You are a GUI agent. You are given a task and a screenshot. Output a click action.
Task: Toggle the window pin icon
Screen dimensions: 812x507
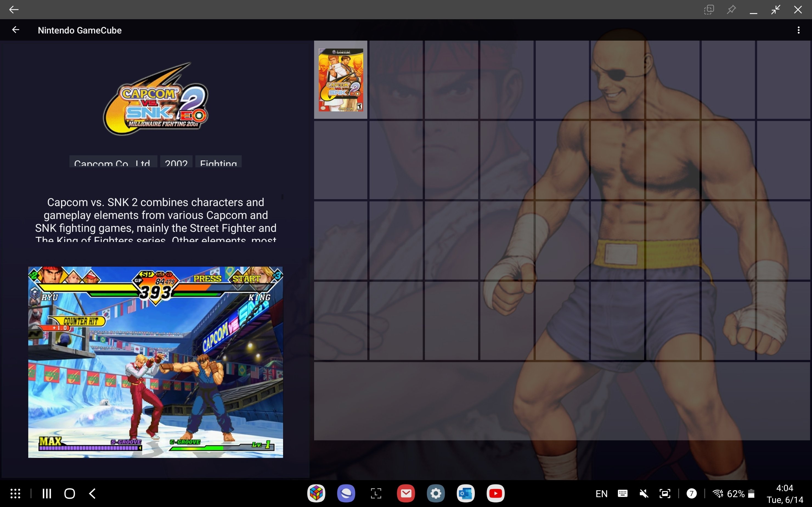(731, 10)
